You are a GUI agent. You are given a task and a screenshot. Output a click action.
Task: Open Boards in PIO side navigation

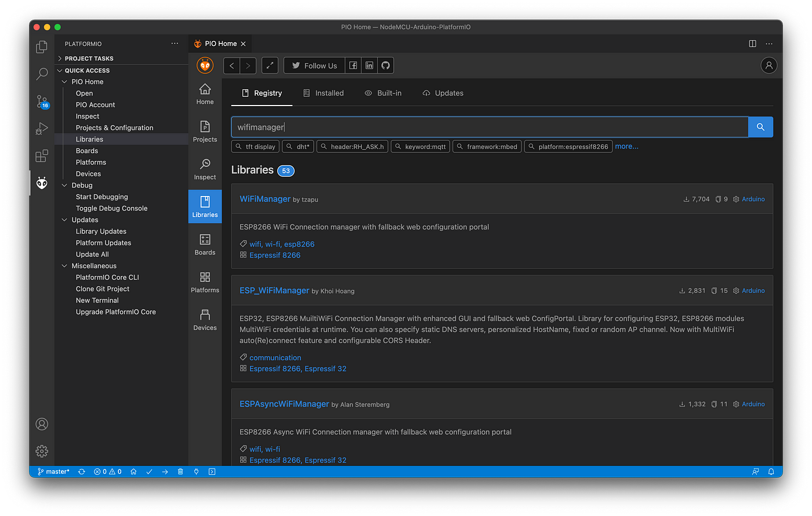[205, 245]
